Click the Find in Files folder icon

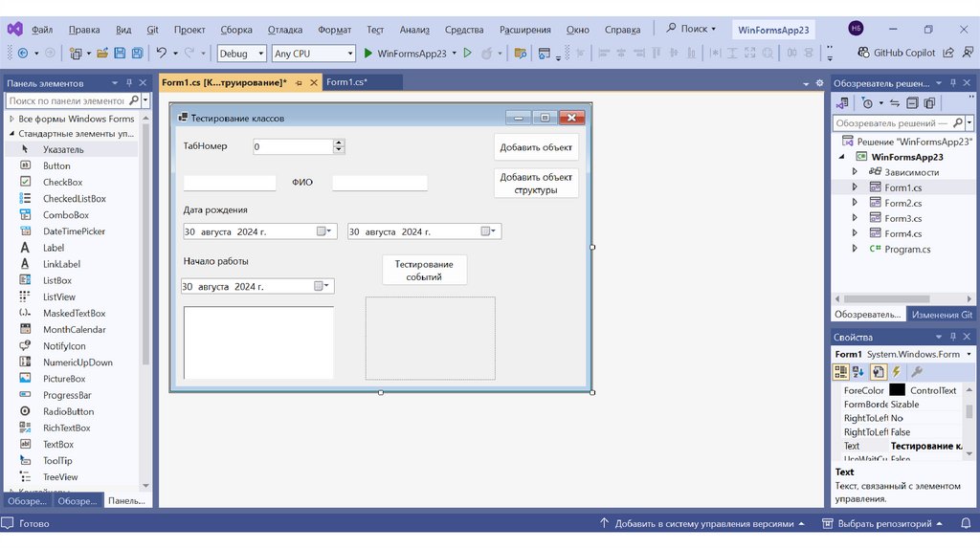[520, 54]
